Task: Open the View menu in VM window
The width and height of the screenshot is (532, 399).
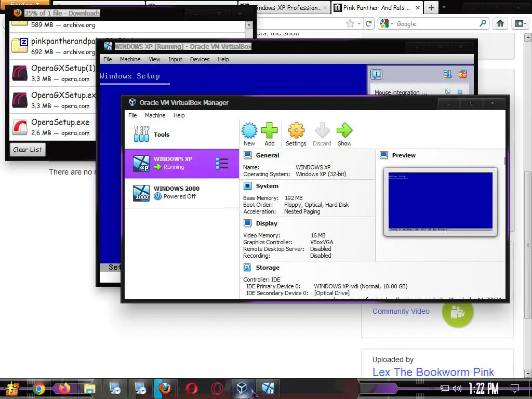Action: [154, 59]
